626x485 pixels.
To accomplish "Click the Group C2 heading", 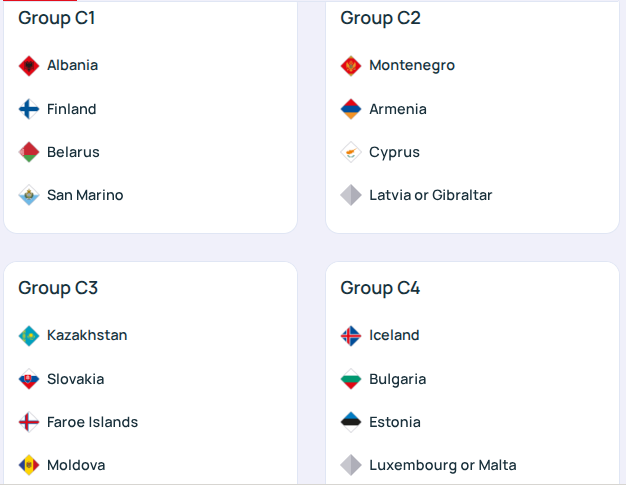I will [x=380, y=18].
